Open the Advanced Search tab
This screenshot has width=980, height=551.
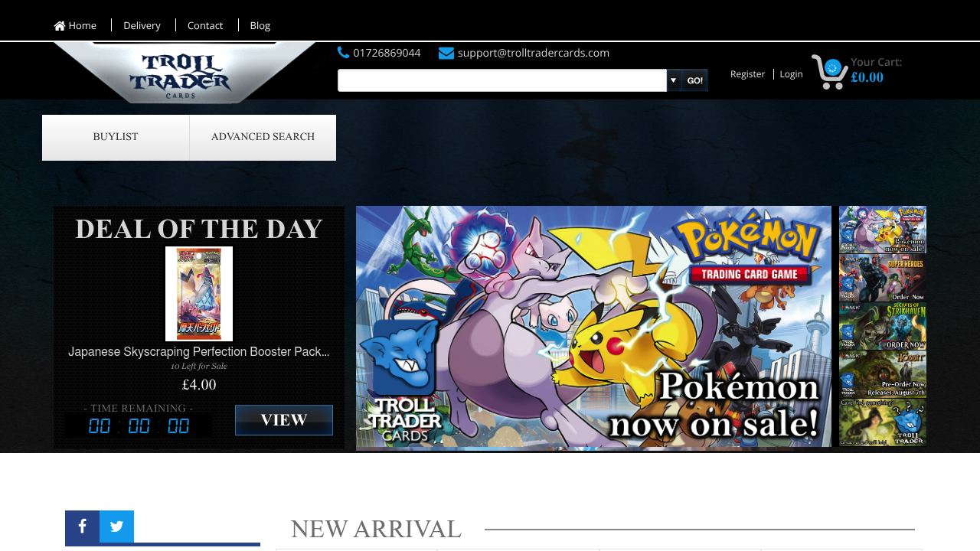click(x=263, y=138)
